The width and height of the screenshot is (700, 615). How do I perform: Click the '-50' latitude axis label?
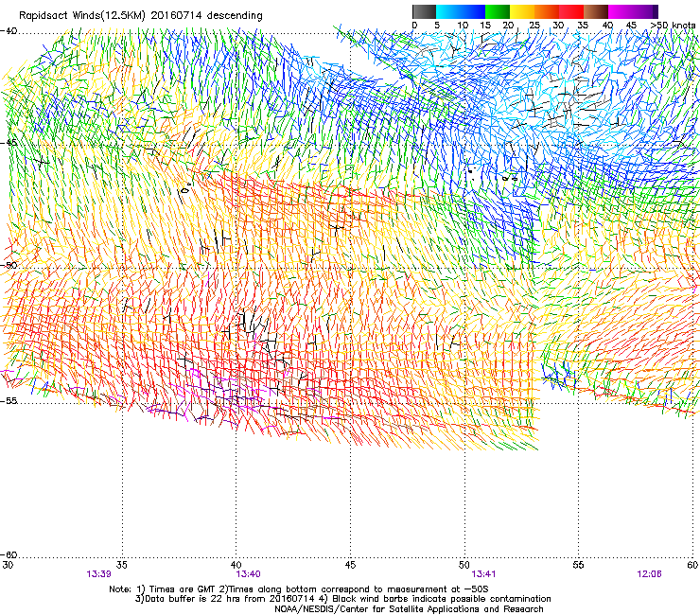[x=9, y=265]
